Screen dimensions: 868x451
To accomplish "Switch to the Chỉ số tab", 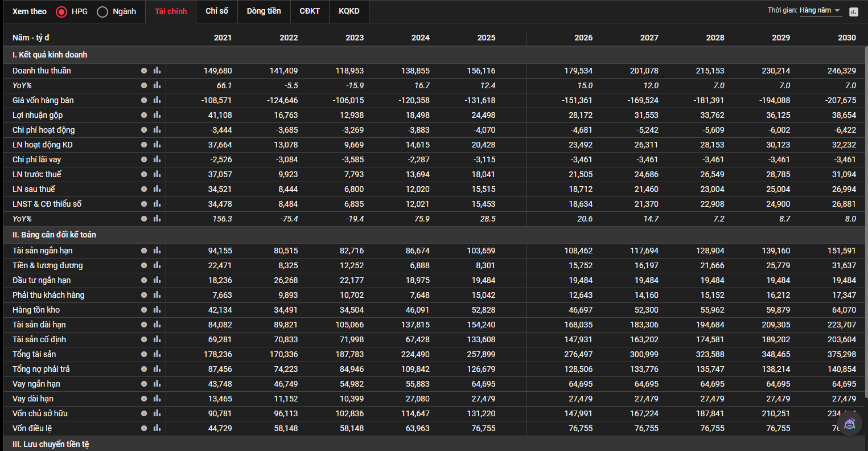I will (x=217, y=11).
